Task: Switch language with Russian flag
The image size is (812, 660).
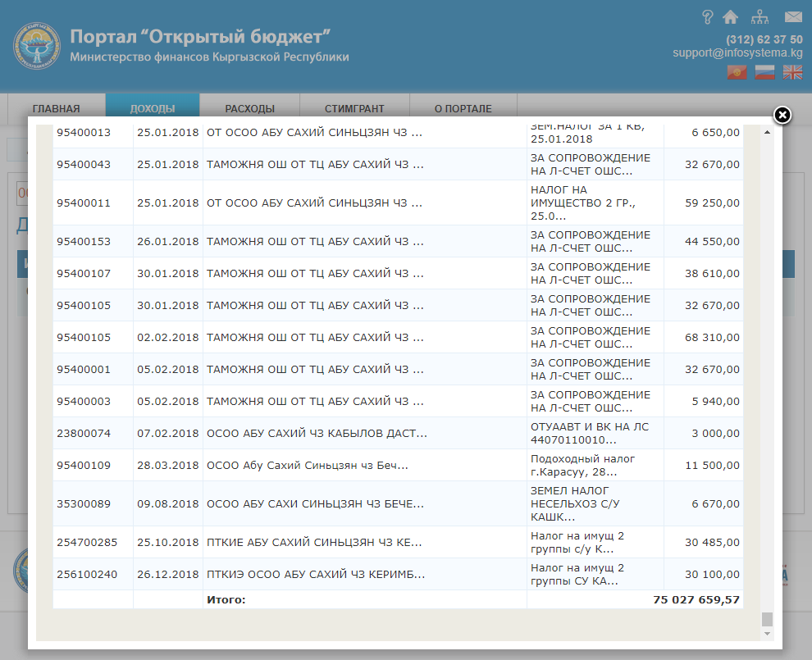Action: (764, 72)
